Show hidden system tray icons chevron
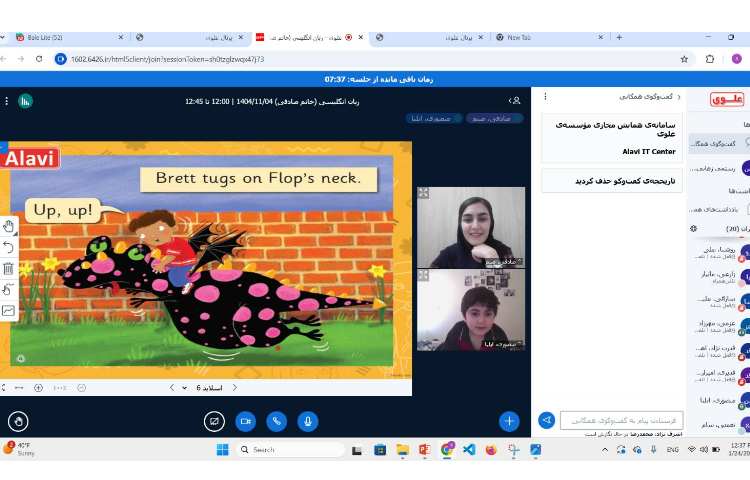Image resolution: width=750 pixels, height=480 pixels. (605, 450)
